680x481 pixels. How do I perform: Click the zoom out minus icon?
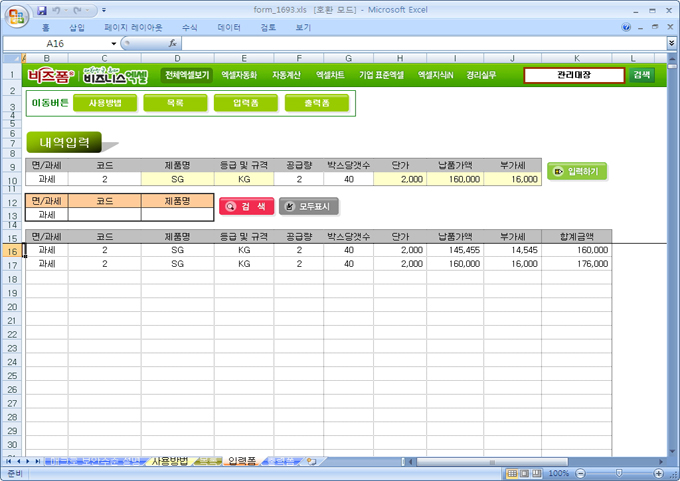point(578,473)
